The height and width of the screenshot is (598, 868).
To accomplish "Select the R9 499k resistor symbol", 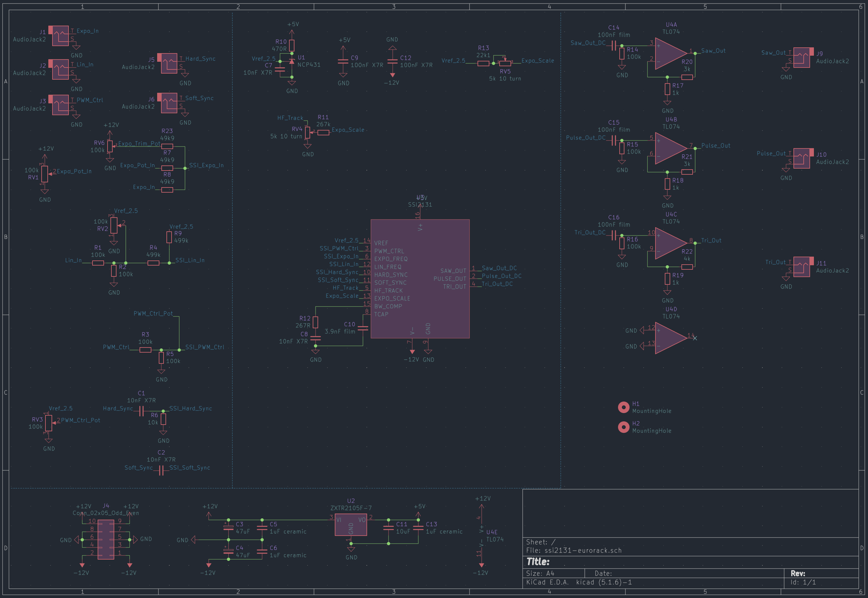I will (169, 237).
